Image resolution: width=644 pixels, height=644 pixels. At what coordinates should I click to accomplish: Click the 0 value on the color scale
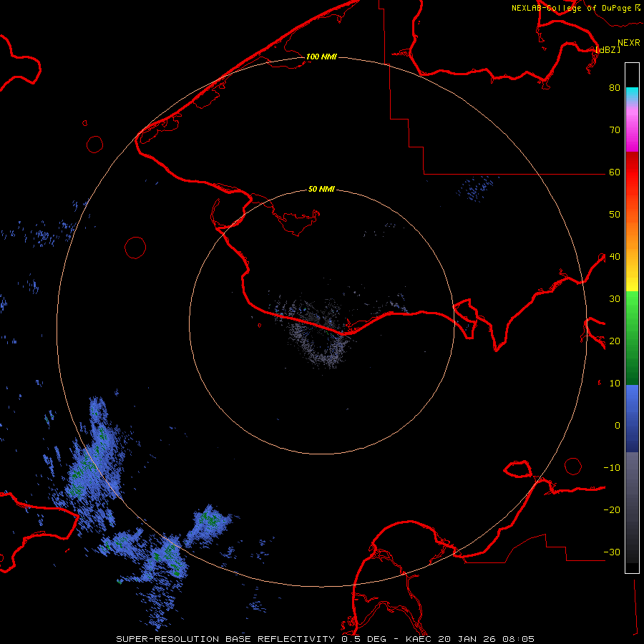(618, 426)
